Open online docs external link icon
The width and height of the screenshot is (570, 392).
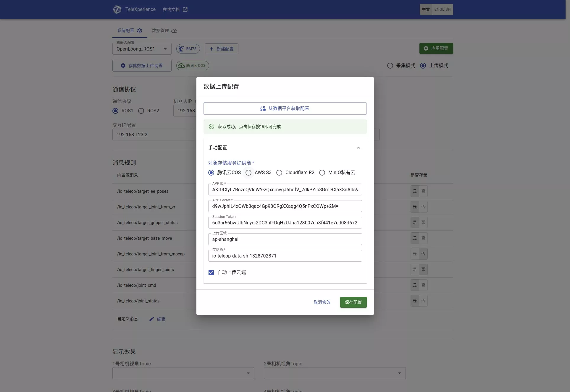click(185, 9)
